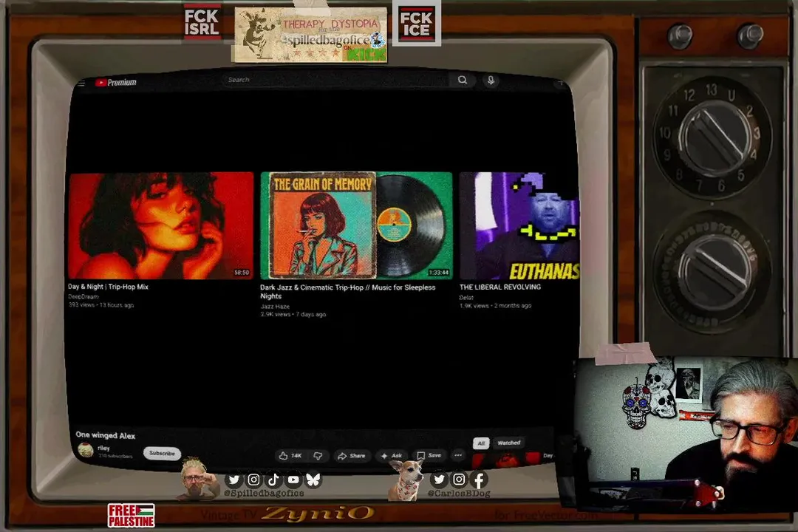
Task: Open riley's channel avatar
Action: (86, 450)
